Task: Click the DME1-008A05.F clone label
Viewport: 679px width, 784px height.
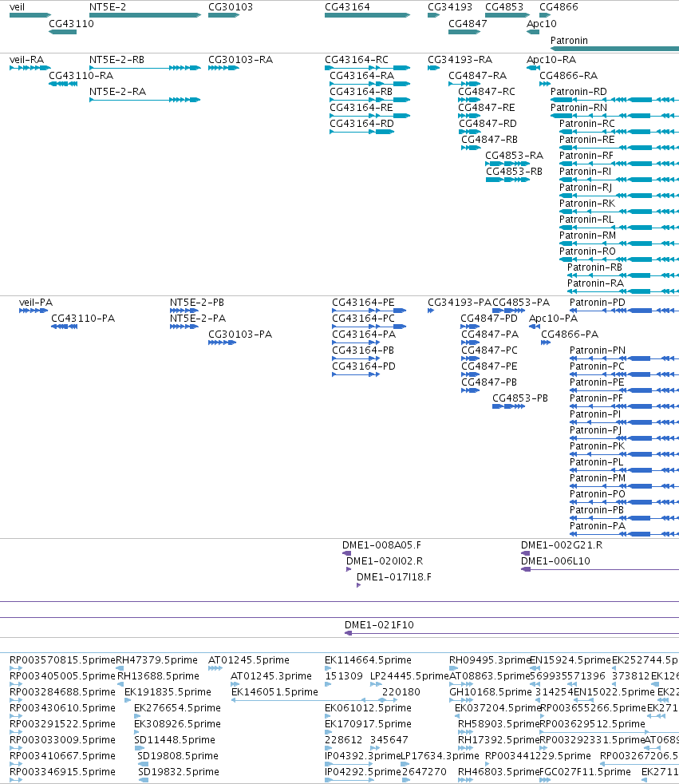Action: tap(381, 545)
